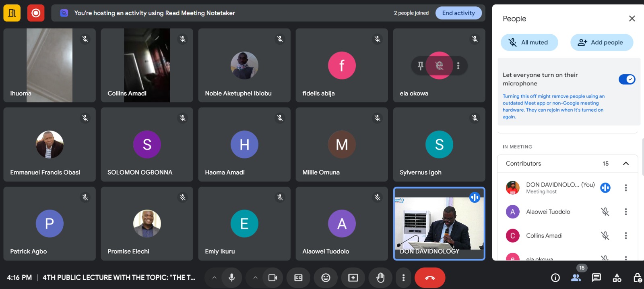Click the present screen icon

coord(353,278)
